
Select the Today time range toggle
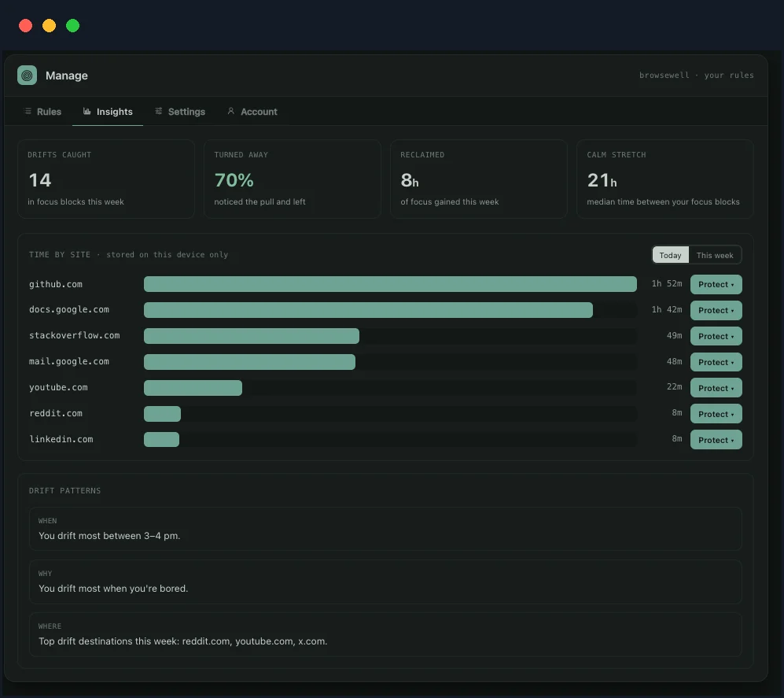tap(671, 255)
